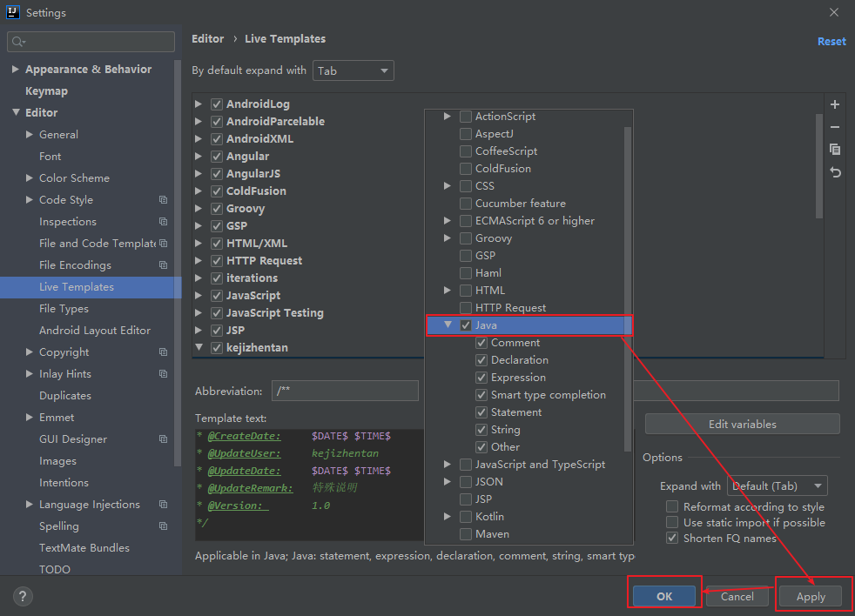Open the By default expand with dropdown
The width and height of the screenshot is (855, 616).
click(353, 70)
